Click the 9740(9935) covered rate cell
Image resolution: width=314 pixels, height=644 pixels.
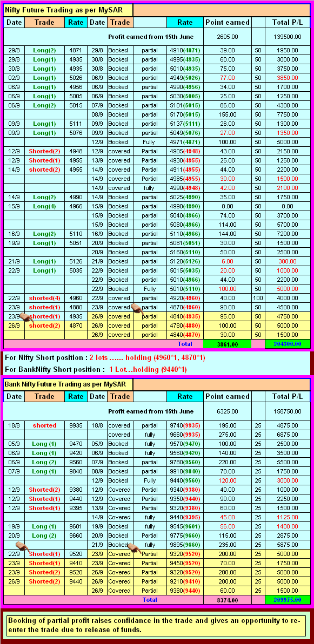(x=185, y=425)
